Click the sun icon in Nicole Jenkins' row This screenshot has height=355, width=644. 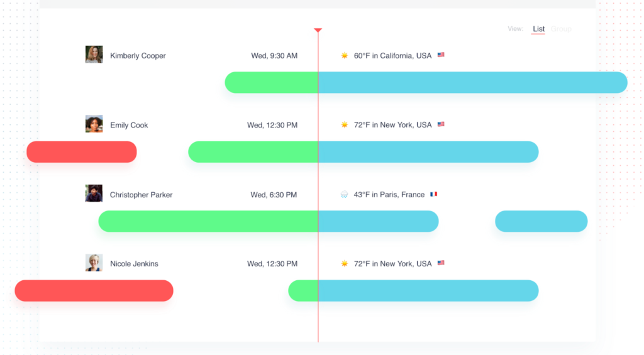344,263
